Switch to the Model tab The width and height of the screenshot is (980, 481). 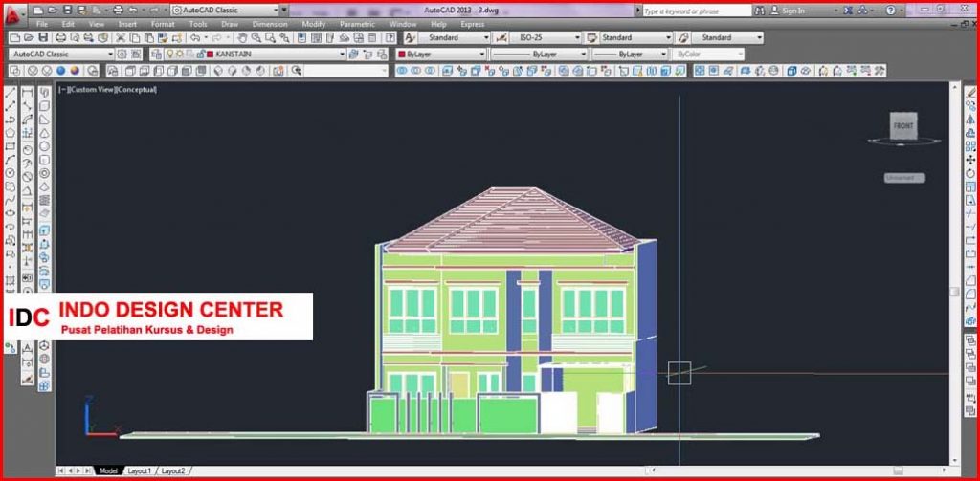tap(109, 470)
